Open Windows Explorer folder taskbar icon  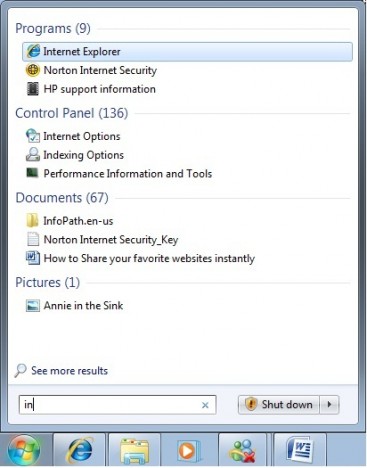134,450
